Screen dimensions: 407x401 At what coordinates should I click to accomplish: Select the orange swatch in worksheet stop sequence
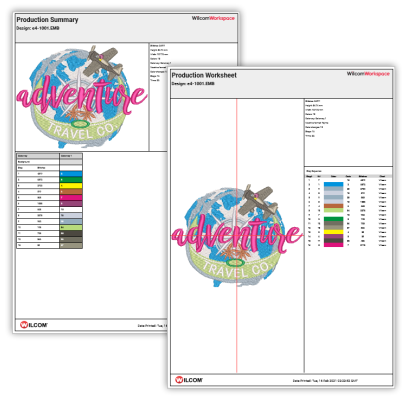click(x=333, y=206)
